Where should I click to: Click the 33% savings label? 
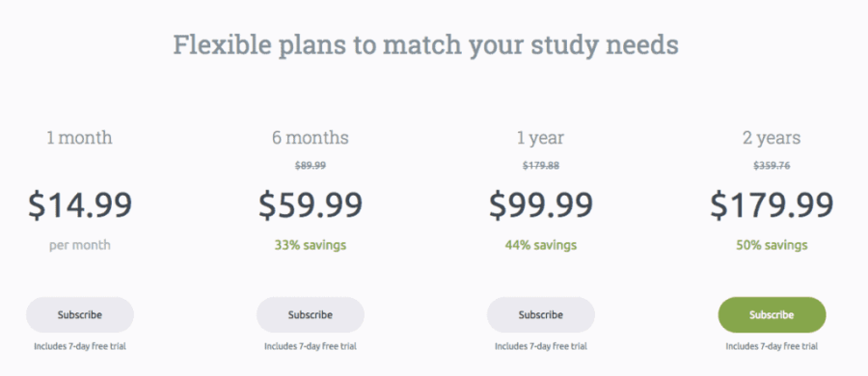(310, 245)
